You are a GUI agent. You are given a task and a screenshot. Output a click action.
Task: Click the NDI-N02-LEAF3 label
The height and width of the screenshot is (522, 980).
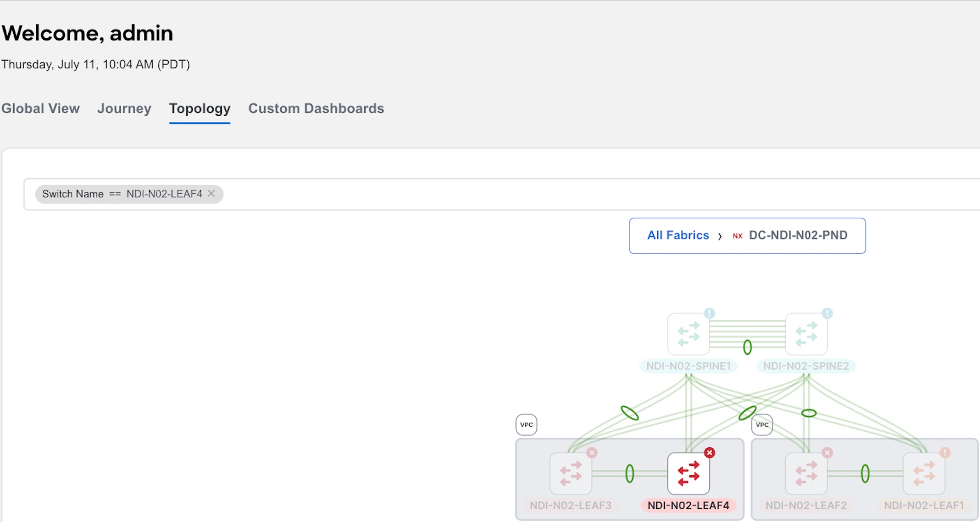point(570,505)
